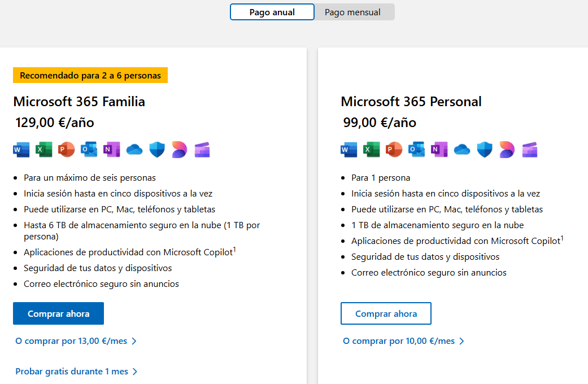588x384 pixels.
Task: Click the Clipchamp icon in the Familia plan
Action: pos(202,150)
